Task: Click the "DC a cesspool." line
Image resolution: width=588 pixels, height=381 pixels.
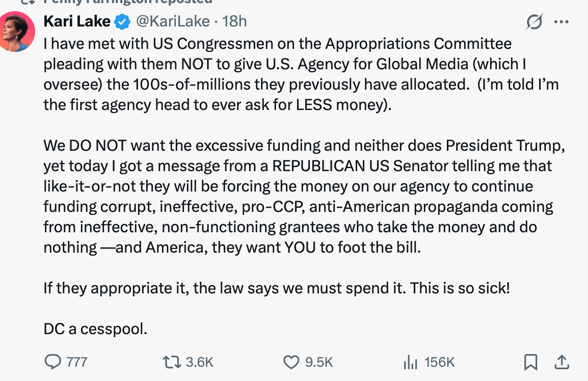Action: tap(95, 329)
